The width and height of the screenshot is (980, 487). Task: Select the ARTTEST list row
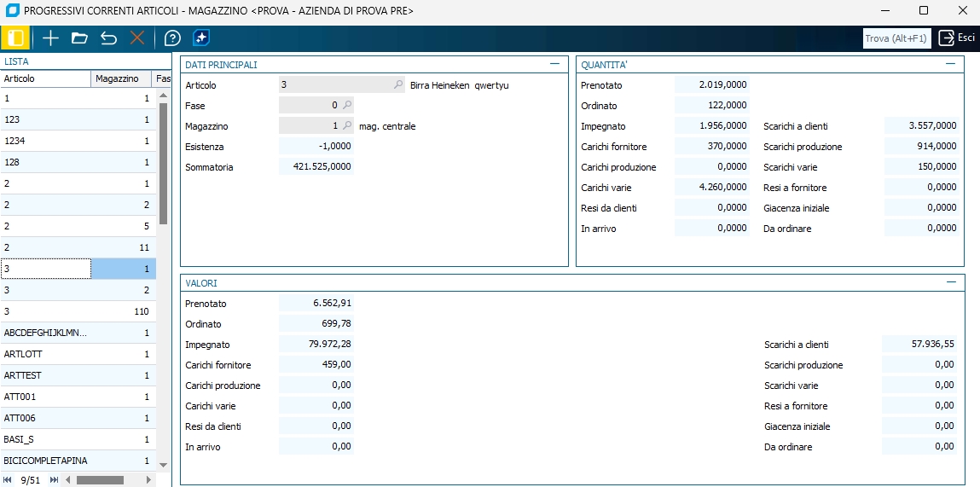click(78, 375)
